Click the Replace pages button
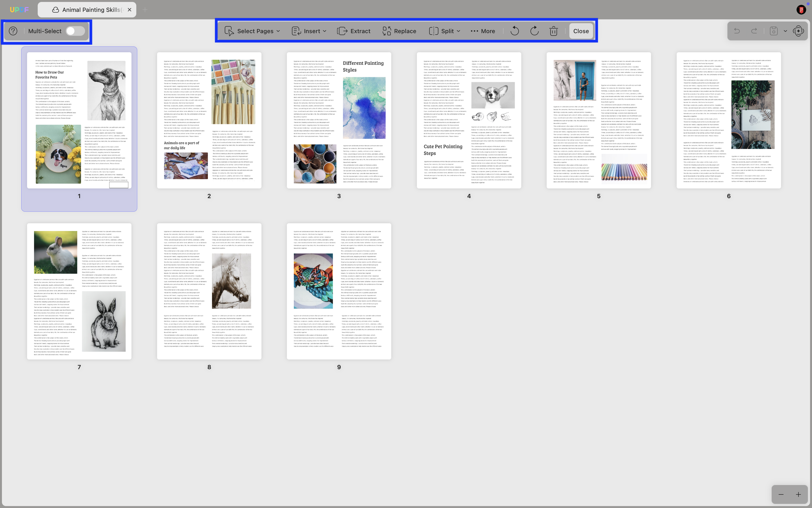This screenshot has height=508, width=812. pyautogui.click(x=399, y=31)
